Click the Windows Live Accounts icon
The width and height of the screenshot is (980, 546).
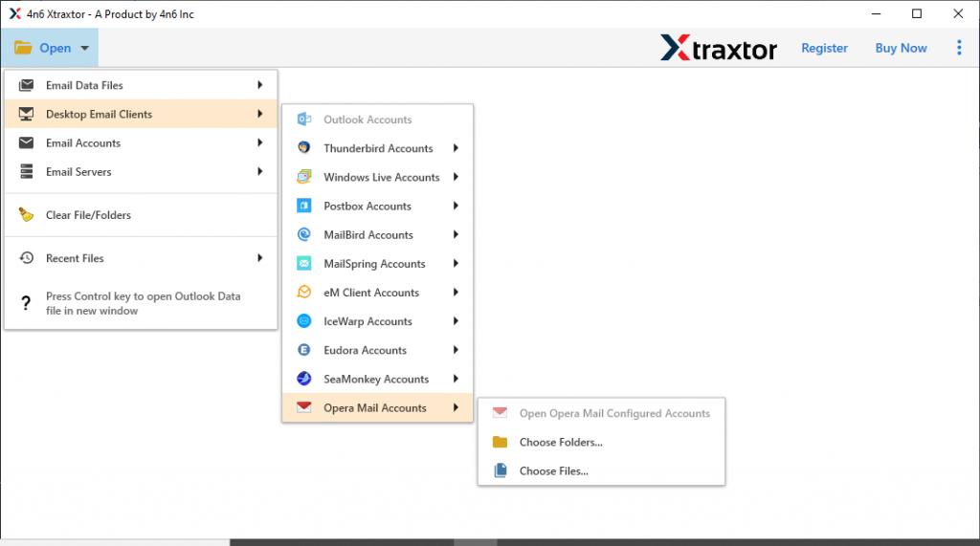point(304,176)
